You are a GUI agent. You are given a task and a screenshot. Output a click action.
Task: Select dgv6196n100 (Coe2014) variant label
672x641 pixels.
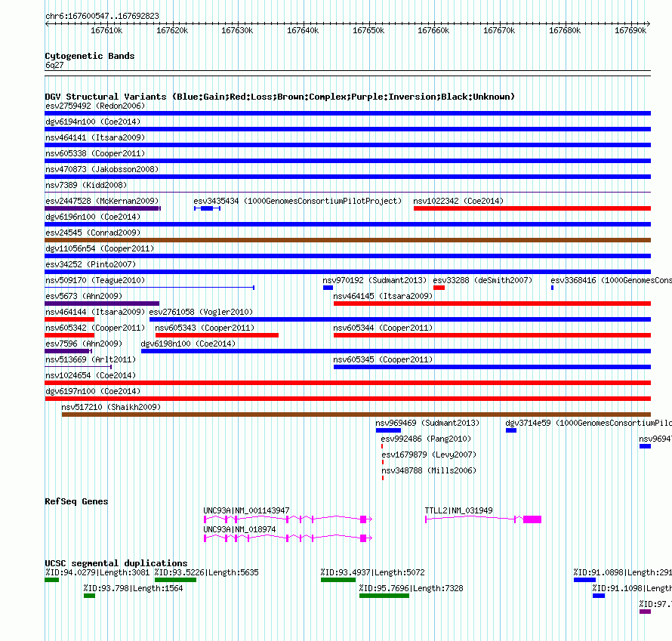(93, 217)
